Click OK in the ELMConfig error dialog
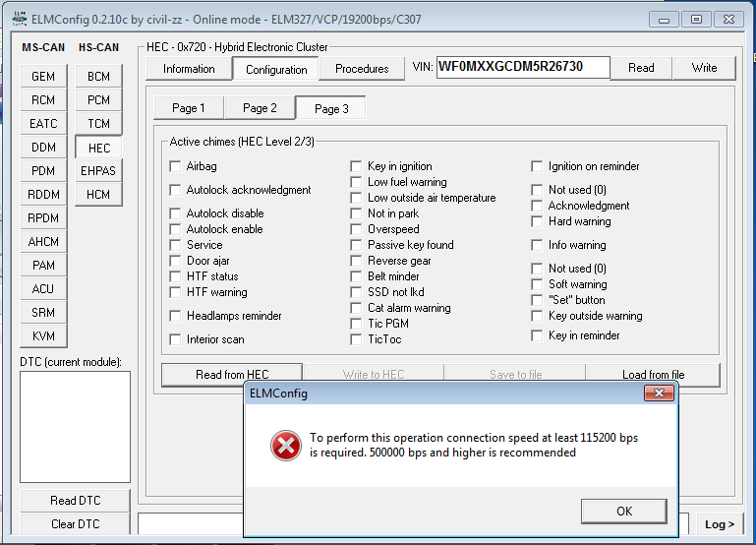 (623, 512)
